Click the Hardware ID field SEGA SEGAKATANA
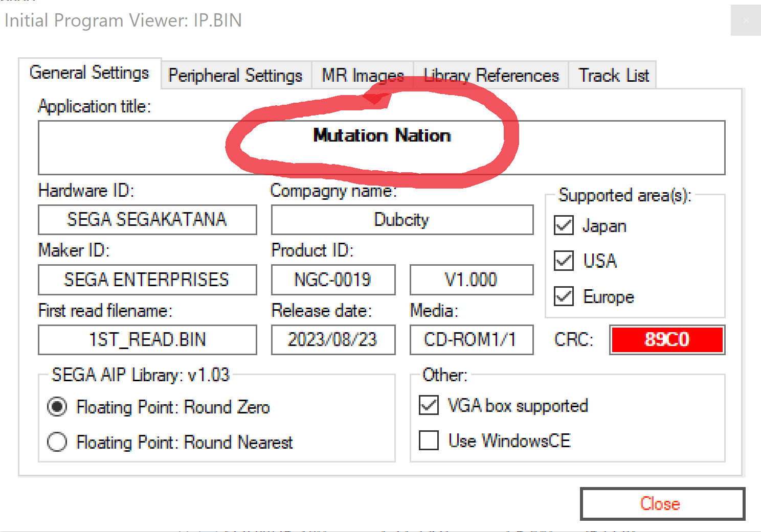This screenshot has height=532, width=761. tap(147, 220)
